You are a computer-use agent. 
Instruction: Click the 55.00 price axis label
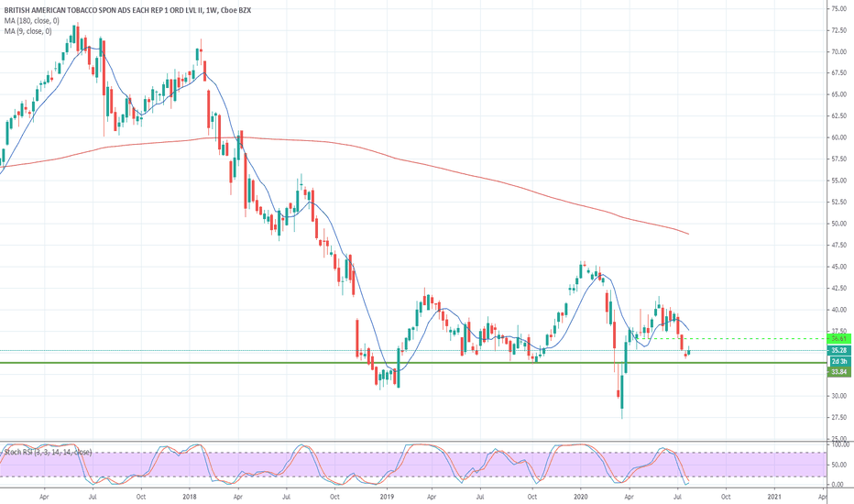click(x=838, y=181)
